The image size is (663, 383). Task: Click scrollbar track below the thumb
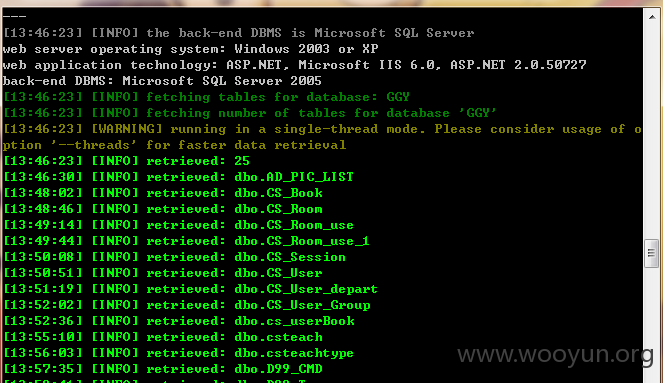pyautogui.click(x=652, y=325)
